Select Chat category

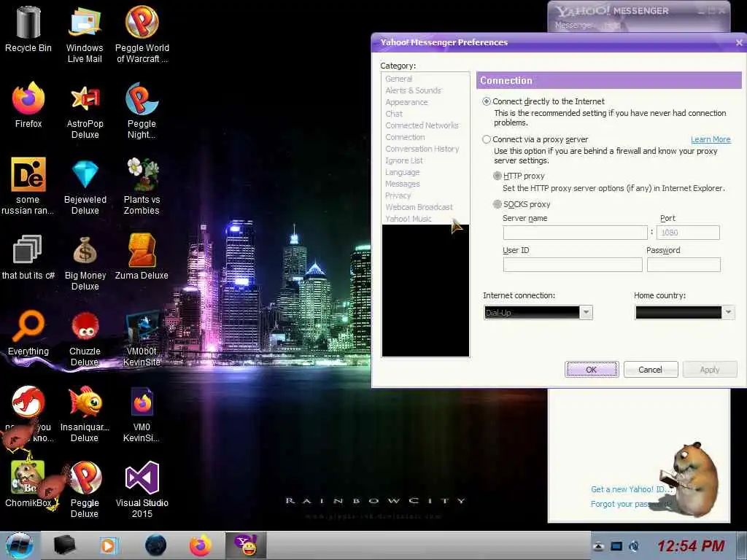(x=393, y=114)
